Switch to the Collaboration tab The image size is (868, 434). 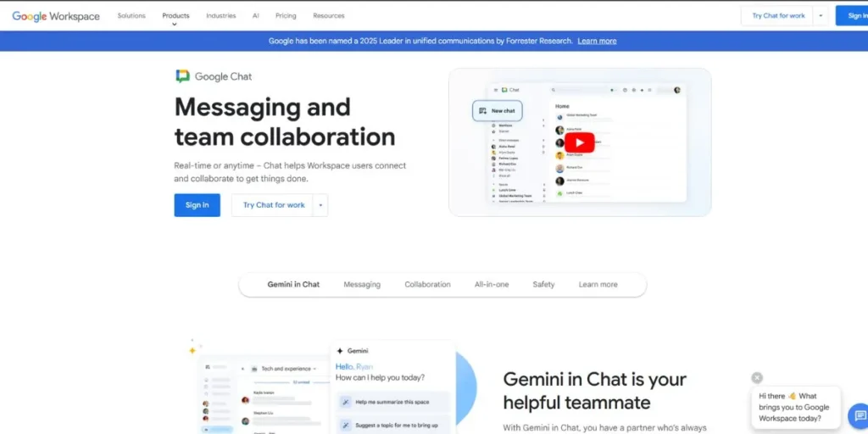(427, 285)
